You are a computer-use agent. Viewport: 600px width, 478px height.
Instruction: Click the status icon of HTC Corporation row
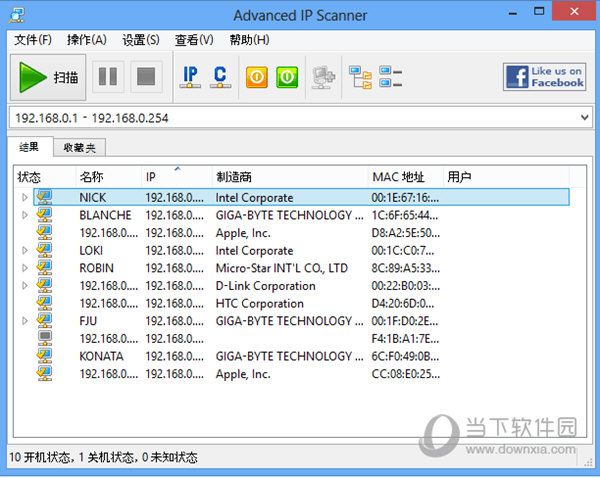pos(44,303)
